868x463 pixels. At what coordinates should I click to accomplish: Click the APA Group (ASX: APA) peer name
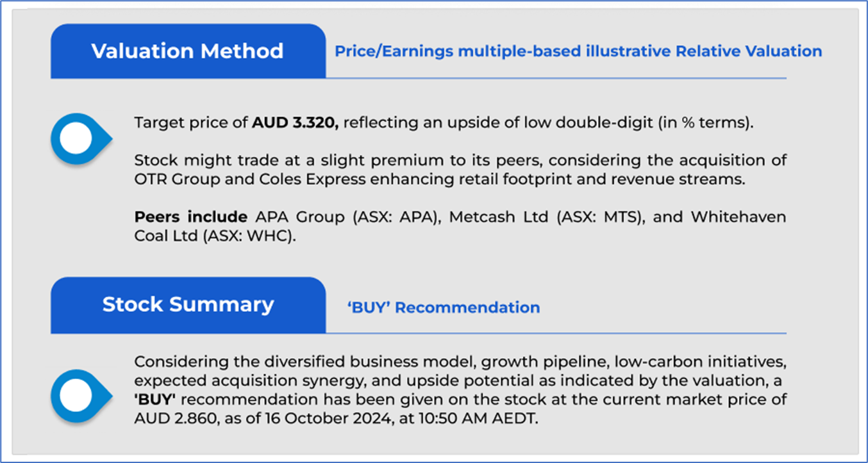pyautogui.click(x=344, y=217)
